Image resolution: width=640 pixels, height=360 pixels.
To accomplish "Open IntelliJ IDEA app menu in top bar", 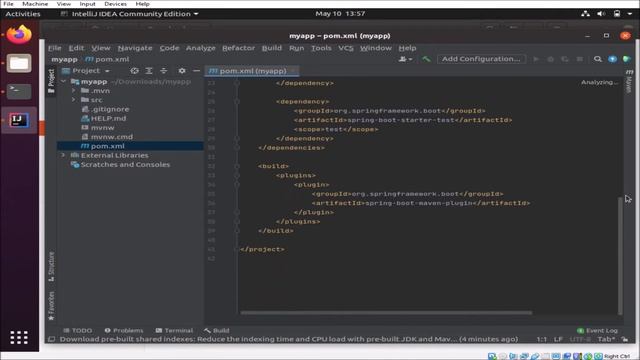I will tap(130, 13).
